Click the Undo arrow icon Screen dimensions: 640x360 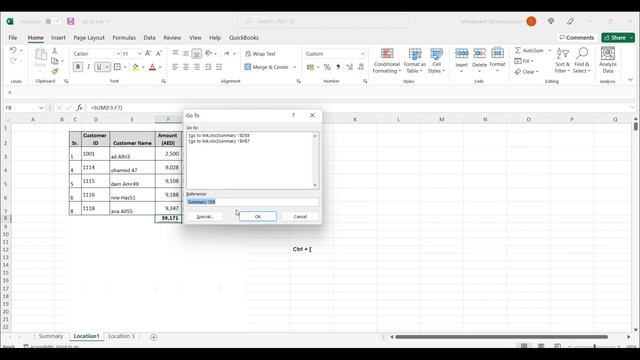[x=13, y=50]
